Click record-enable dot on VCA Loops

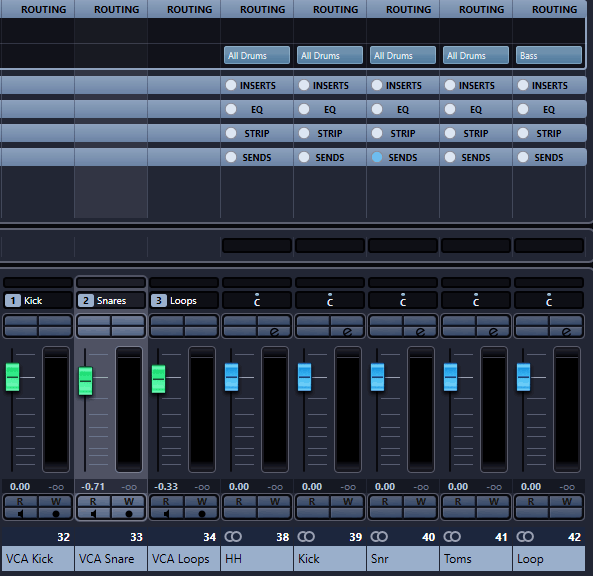(x=201, y=514)
